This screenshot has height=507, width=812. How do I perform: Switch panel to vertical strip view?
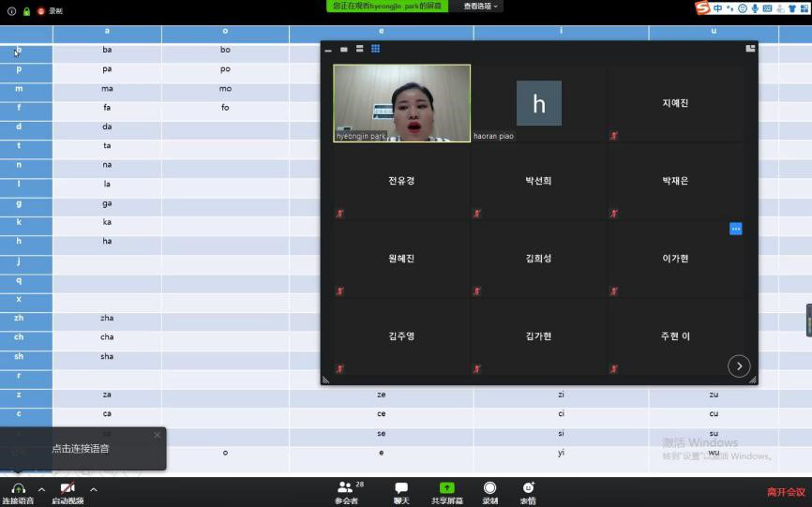tap(359, 49)
